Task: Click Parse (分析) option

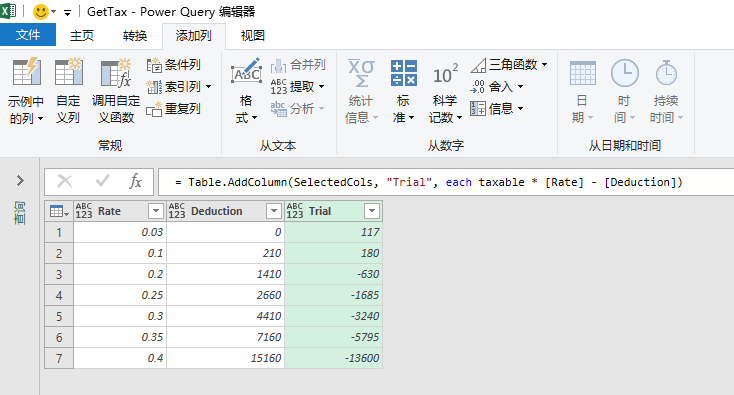Action: [297, 109]
